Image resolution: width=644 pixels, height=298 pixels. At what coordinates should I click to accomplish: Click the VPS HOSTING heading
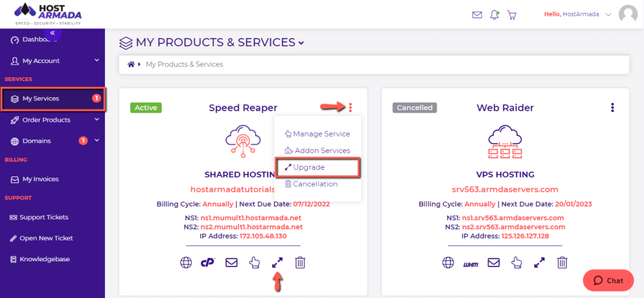coord(505,174)
